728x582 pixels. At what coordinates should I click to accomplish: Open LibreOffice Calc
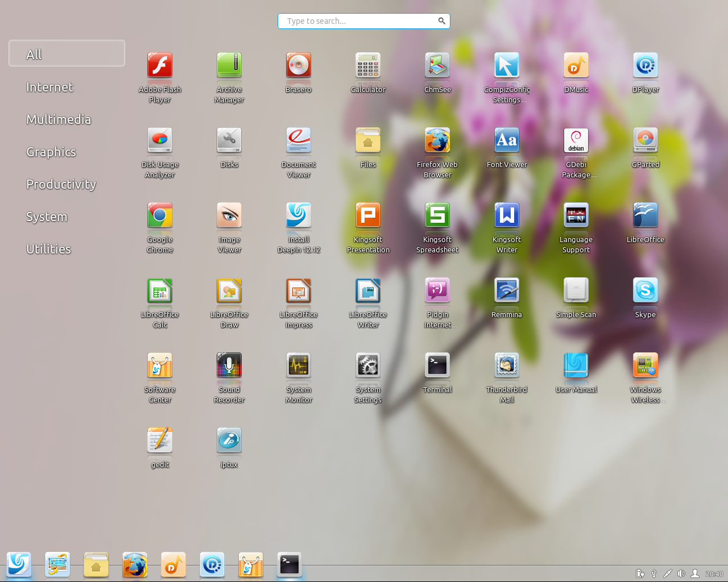click(160, 290)
